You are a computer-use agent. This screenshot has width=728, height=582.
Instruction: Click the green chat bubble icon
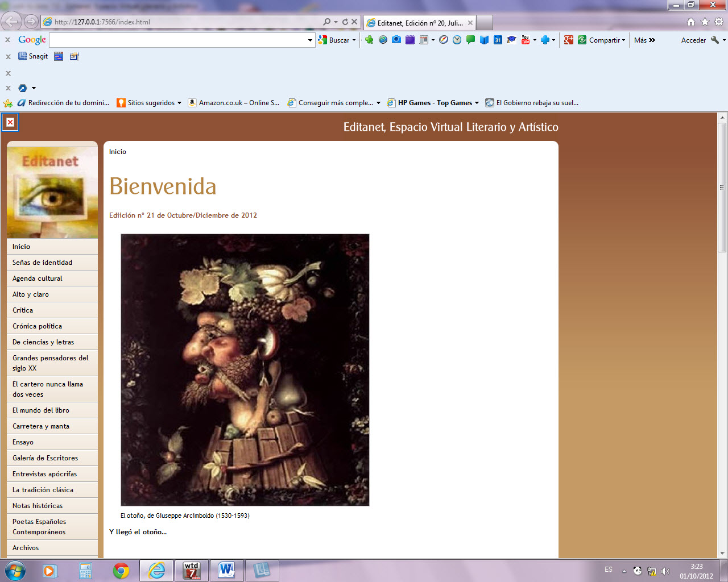470,40
